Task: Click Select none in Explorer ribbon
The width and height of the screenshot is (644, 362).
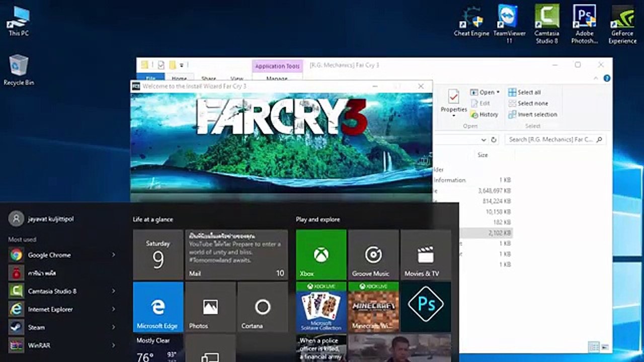Action: [528, 103]
